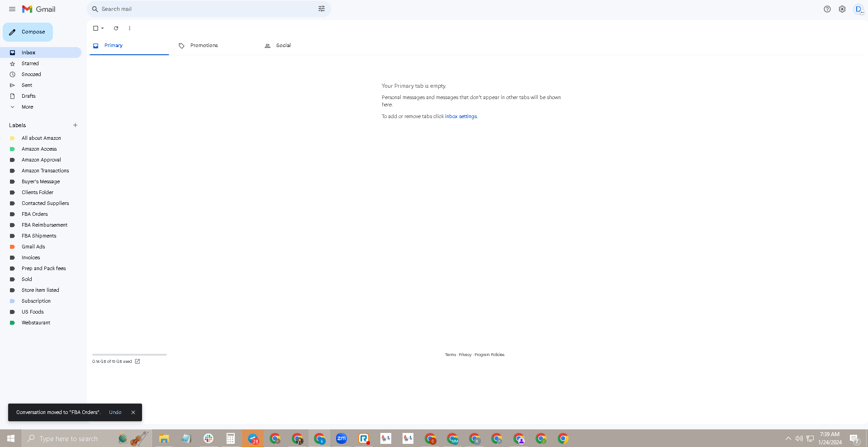Switch to the Social tab
The width and height of the screenshot is (868, 447).
click(300, 46)
